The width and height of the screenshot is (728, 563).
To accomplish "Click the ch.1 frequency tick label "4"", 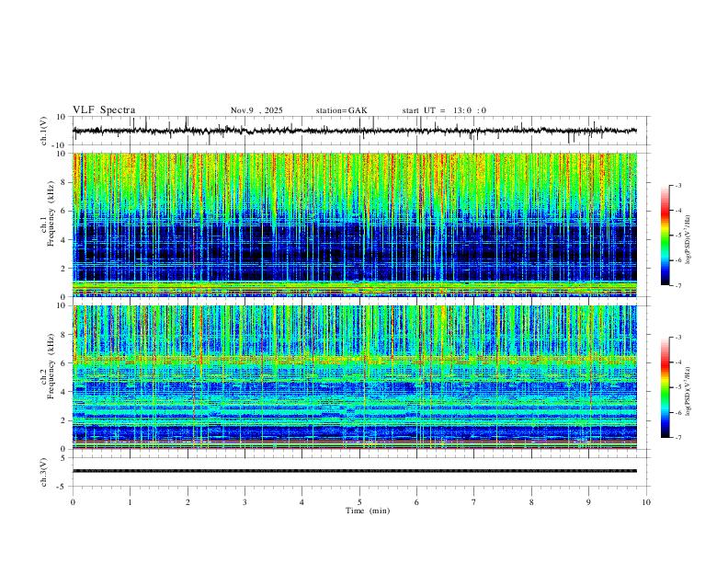I will click(64, 240).
